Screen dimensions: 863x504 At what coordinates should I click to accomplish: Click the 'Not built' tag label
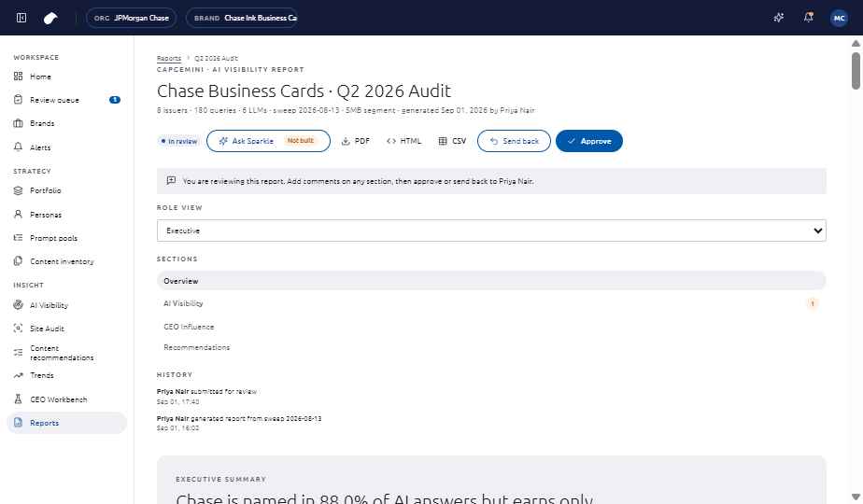tap(301, 141)
